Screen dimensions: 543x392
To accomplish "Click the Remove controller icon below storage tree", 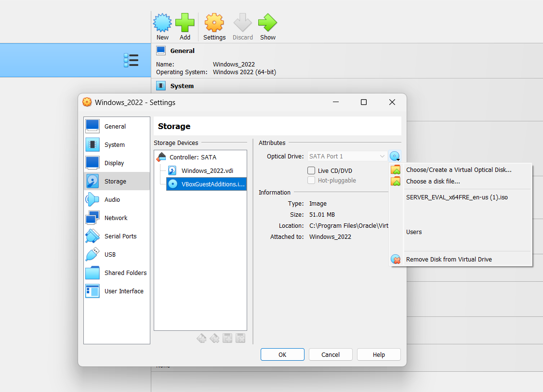I will click(x=214, y=339).
